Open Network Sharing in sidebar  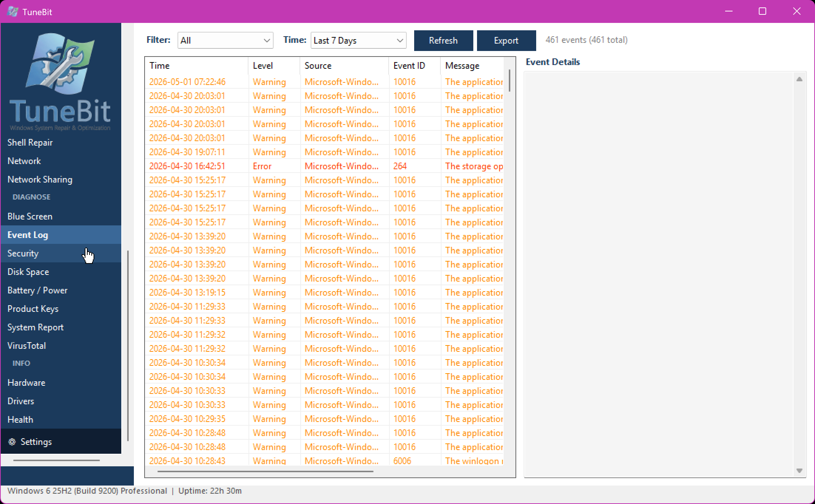61,179
